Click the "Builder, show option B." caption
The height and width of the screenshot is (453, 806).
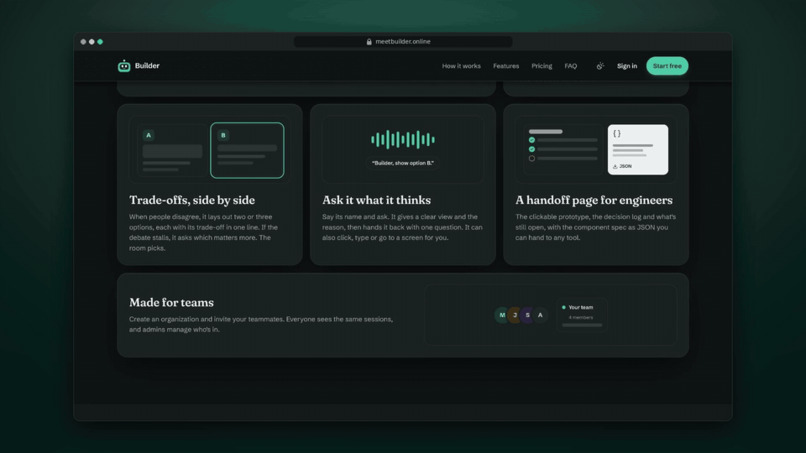coord(403,163)
